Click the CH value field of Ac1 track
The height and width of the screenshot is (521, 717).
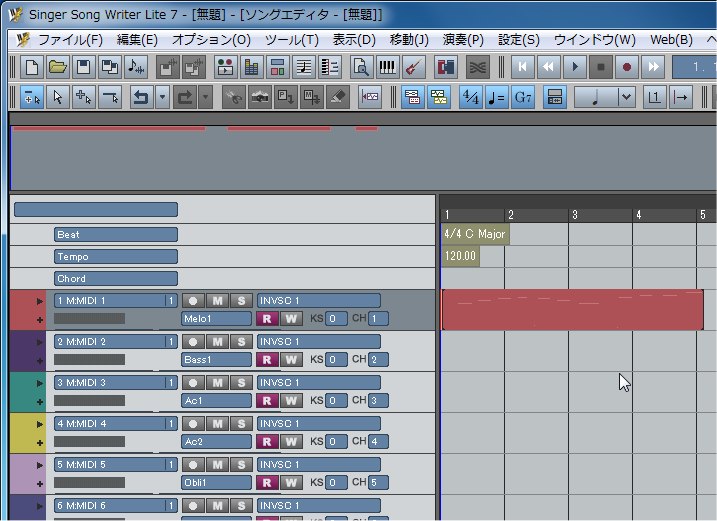click(x=378, y=401)
